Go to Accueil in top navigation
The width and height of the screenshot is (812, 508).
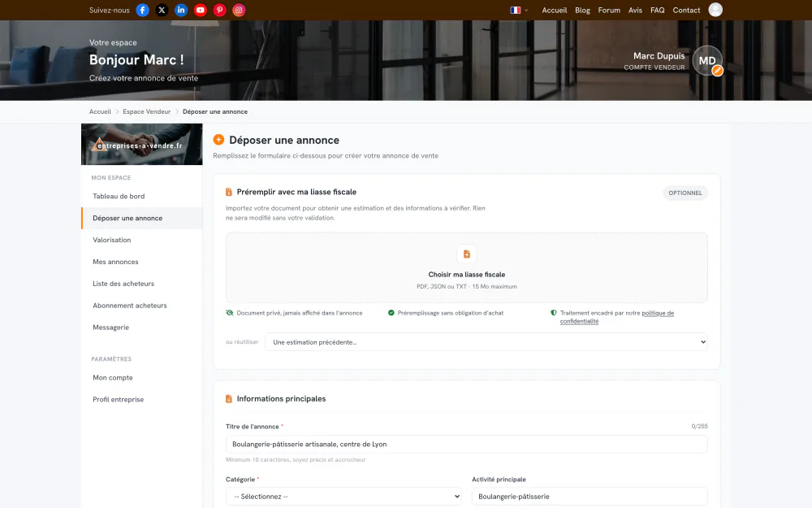tap(554, 10)
